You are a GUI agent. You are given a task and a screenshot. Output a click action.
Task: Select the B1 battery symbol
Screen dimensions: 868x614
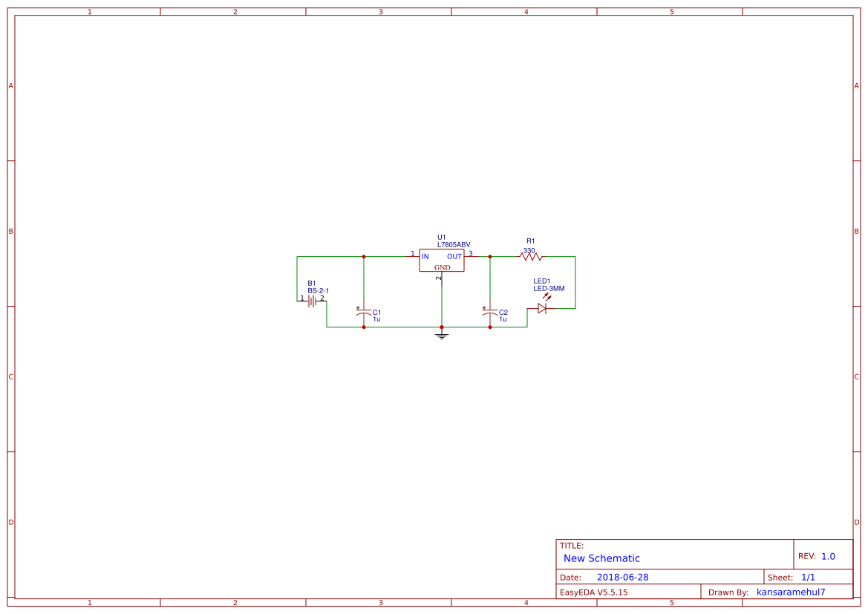[312, 300]
